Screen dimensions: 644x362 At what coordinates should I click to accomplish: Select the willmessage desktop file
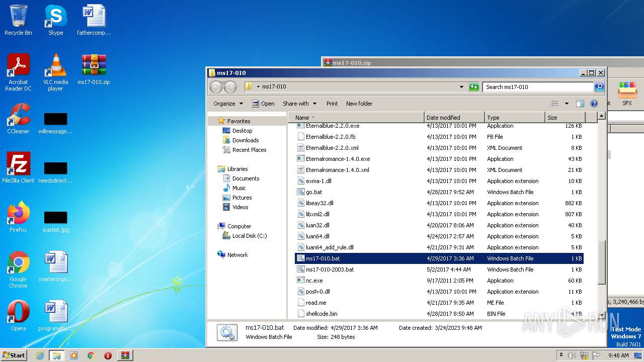coord(55,123)
